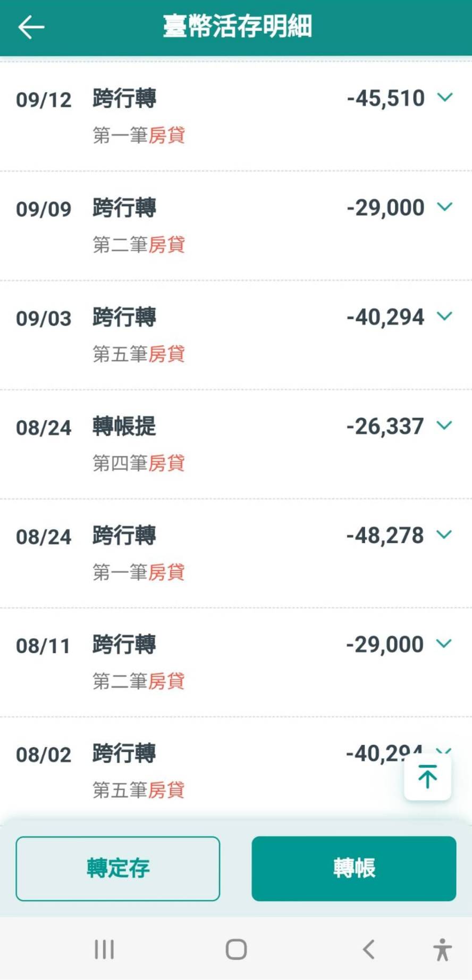Image resolution: width=472 pixels, height=980 pixels.
Task: Expand the 08/24 -26,337 transaction chevron
Action: [x=444, y=425]
